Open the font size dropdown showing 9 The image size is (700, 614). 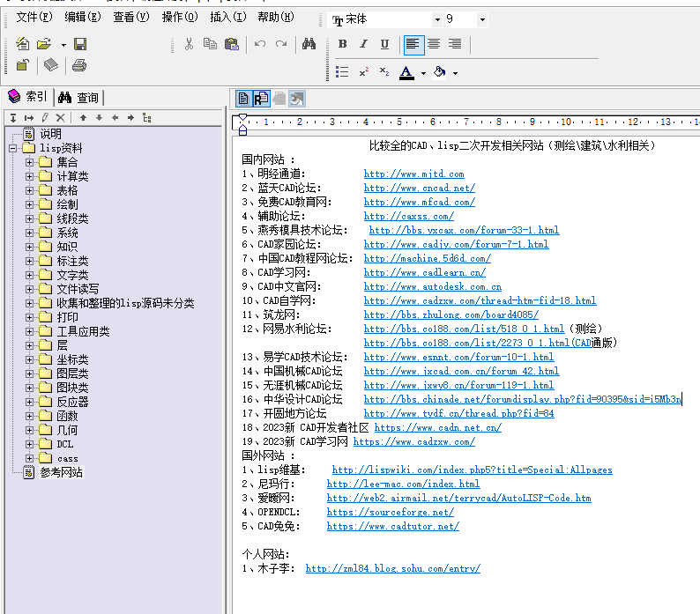point(482,19)
